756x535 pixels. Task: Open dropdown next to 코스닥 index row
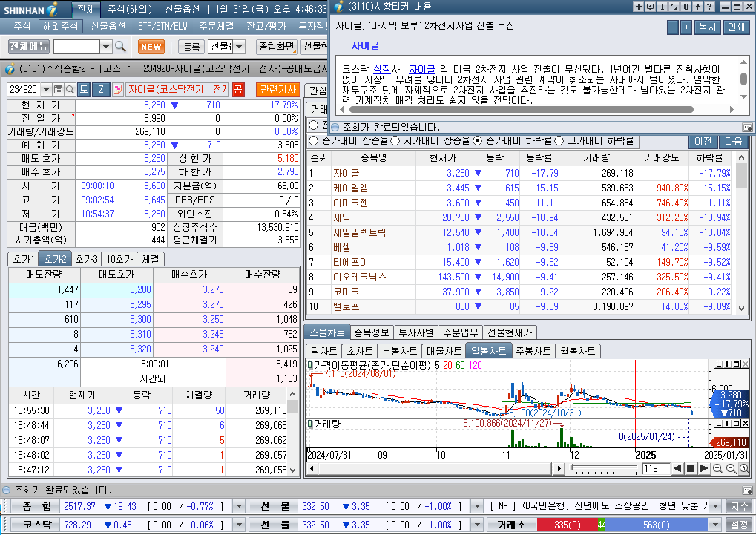(239, 525)
